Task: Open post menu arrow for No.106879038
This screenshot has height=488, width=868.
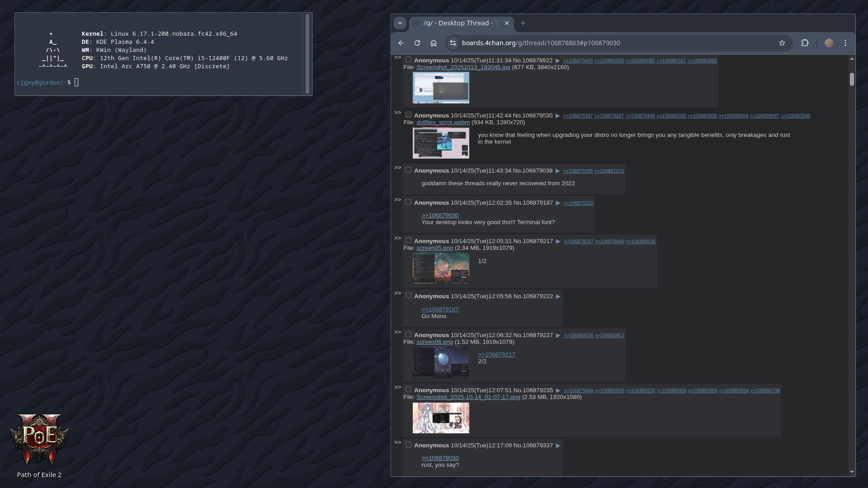Action: pyautogui.click(x=558, y=171)
